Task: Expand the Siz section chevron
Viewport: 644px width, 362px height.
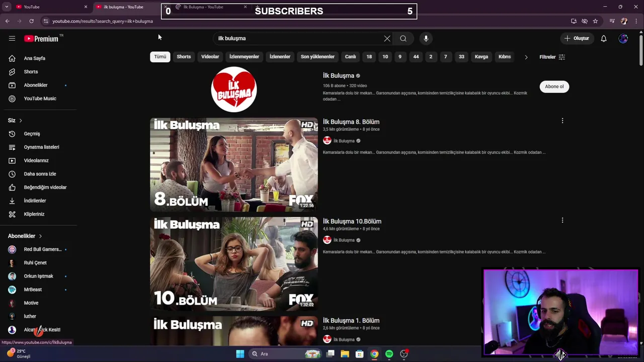Action: pyautogui.click(x=21, y=121)
